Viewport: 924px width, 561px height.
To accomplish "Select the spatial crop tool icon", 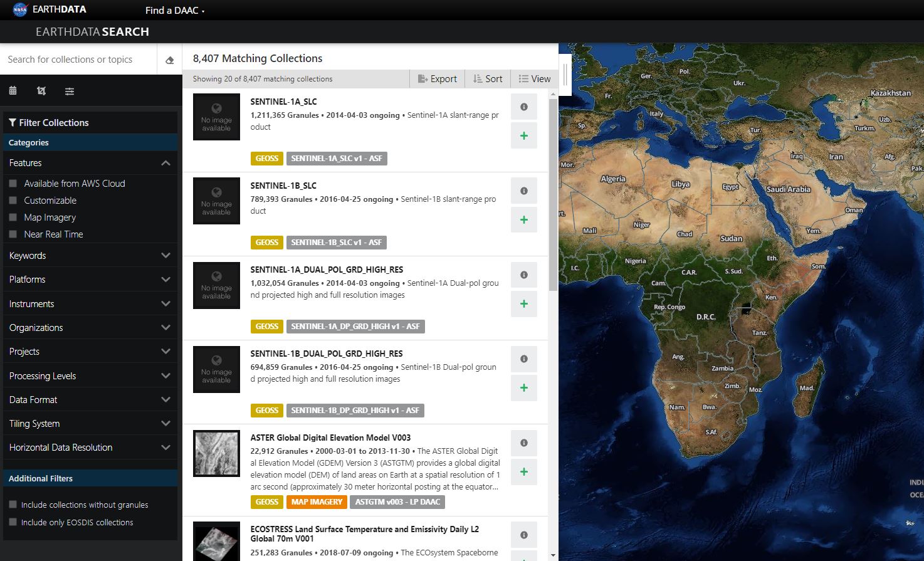I will tap(41, 91).
